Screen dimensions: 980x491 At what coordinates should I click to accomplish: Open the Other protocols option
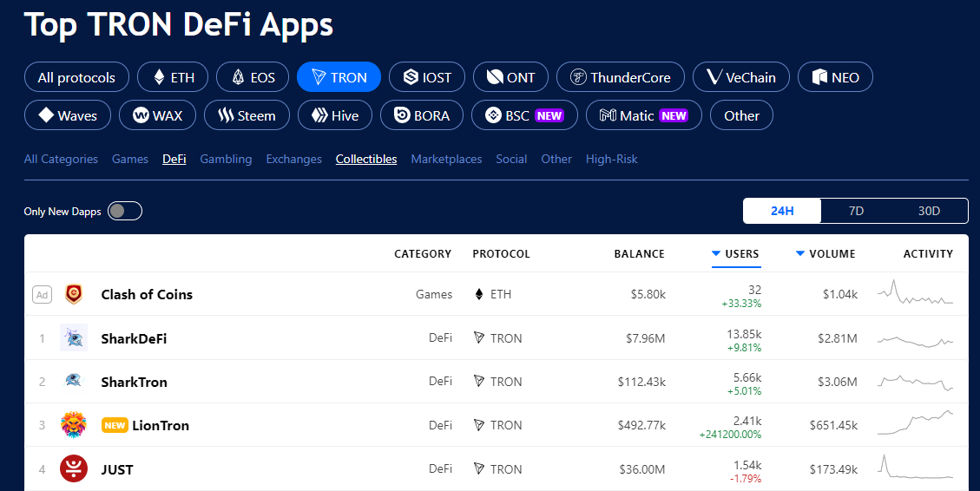(x=741, y=115)
